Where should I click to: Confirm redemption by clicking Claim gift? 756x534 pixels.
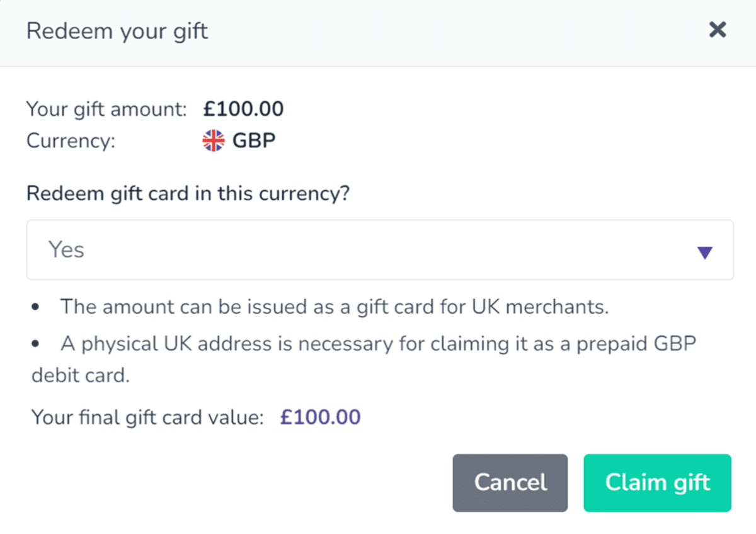point(657,483)
